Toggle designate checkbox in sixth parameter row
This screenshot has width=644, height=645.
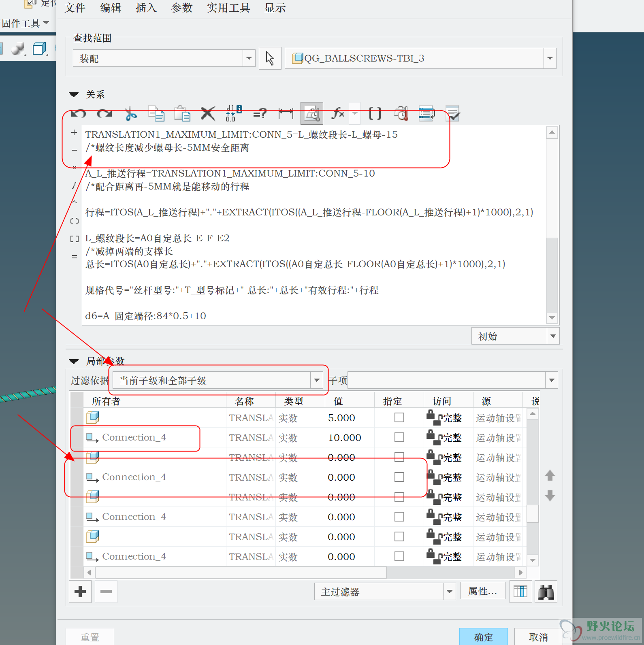(399, 517)
